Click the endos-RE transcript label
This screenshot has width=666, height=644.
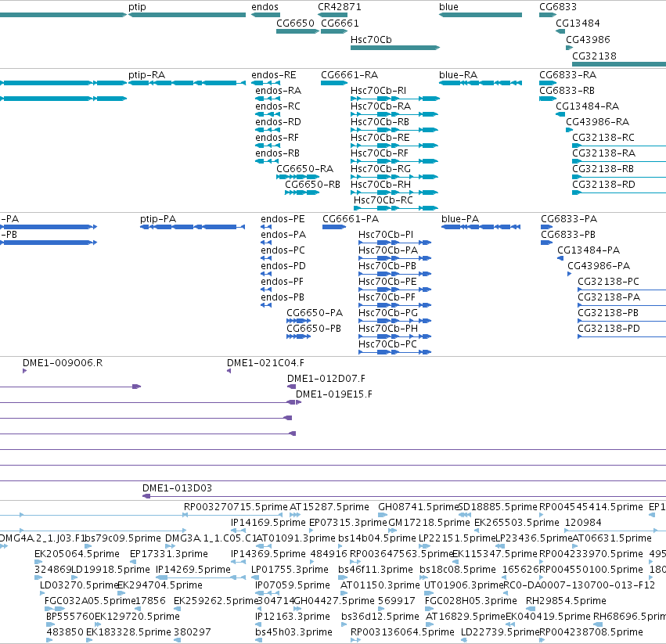click(274, 75)
